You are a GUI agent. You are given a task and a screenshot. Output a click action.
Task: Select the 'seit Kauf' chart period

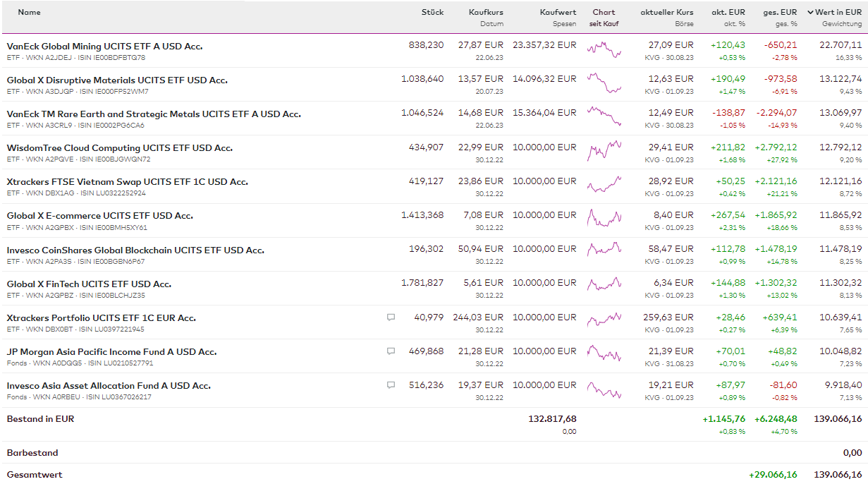coord(604,24)
